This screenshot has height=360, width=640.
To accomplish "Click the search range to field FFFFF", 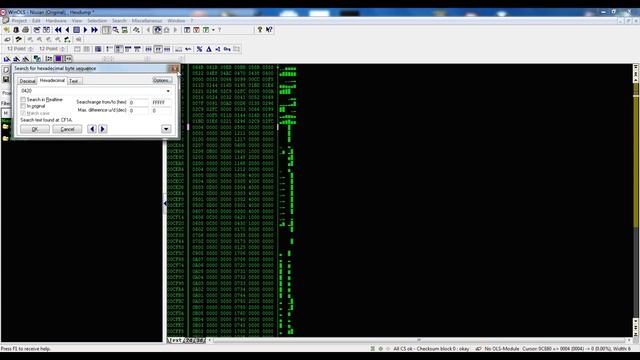I will pyautogui.click(x=161, y=102).
